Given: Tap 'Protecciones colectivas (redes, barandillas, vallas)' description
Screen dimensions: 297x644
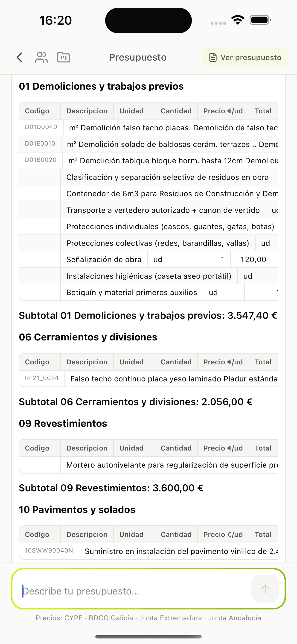Looking at the screenshot, I should point(158,243).
